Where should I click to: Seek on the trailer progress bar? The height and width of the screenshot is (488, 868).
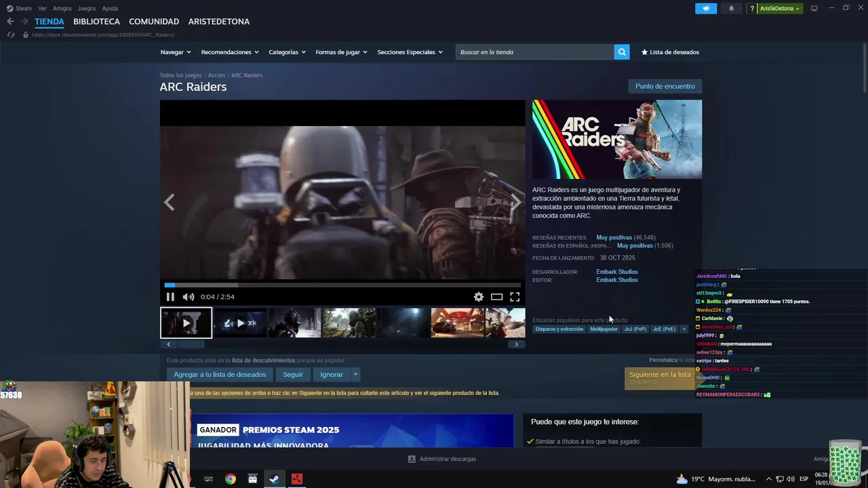point(342,285)
